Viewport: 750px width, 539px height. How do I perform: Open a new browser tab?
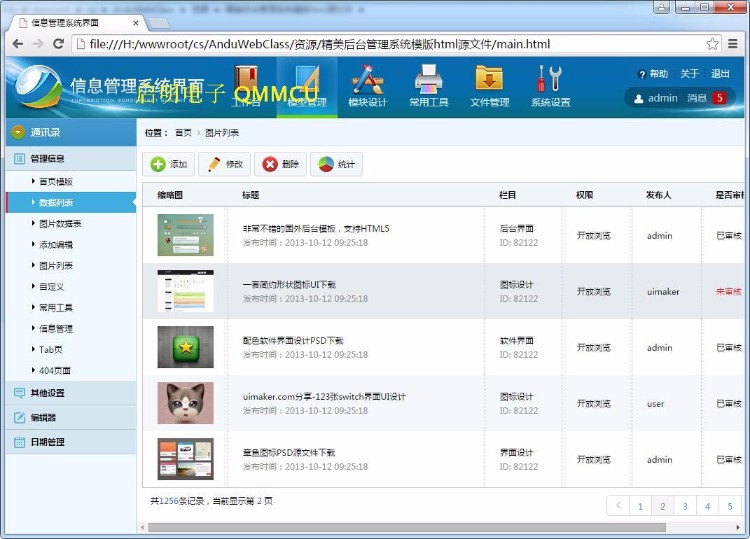158,23
